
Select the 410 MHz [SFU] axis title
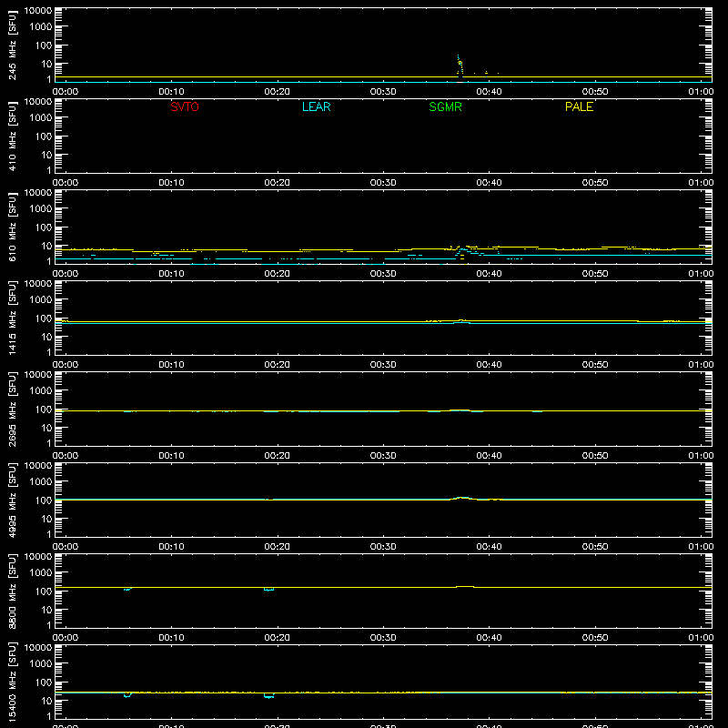tap(12, 136)
